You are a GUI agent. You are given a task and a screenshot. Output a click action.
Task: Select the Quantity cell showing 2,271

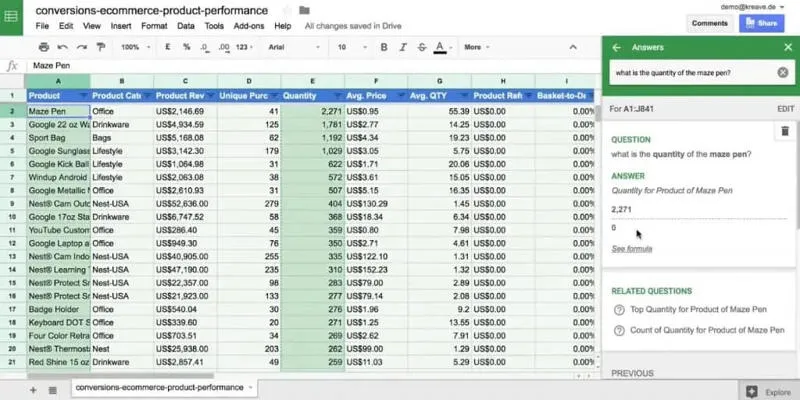point(312,111)
